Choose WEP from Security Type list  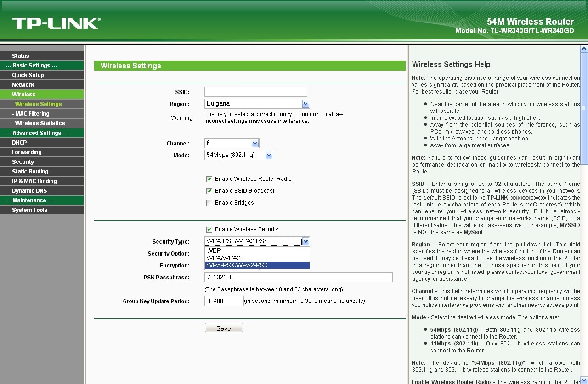tap(257, 250)
